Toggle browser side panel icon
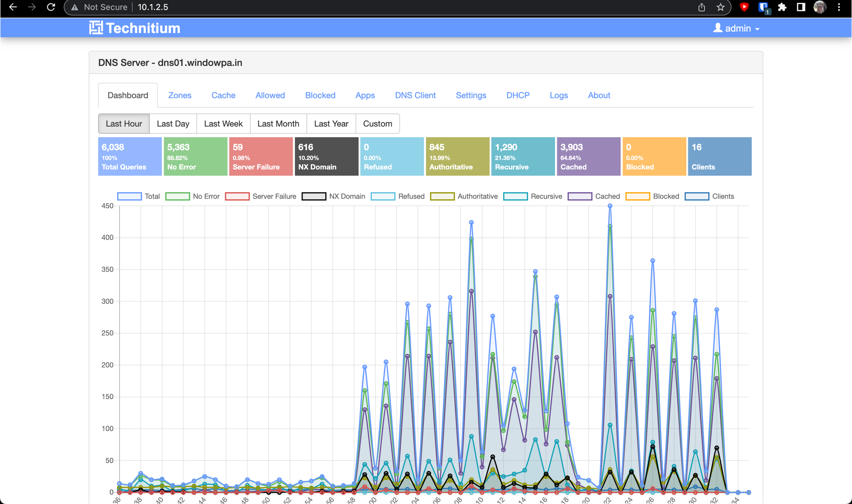Screen dimensions: 852x504 coord(800,7)
